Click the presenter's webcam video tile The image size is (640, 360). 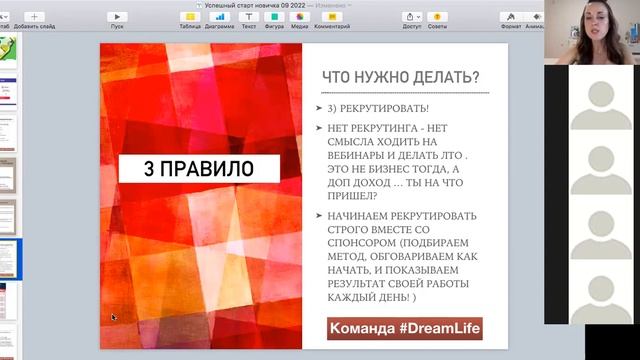592,32
